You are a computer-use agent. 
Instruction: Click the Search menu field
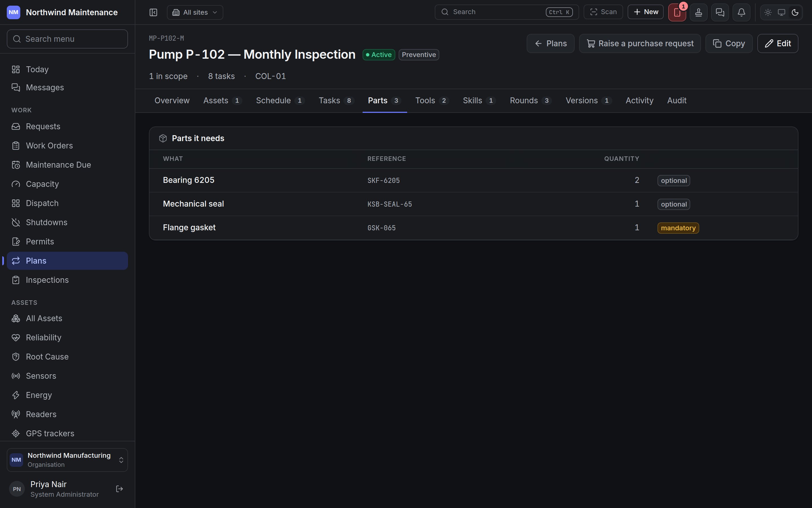67,39
